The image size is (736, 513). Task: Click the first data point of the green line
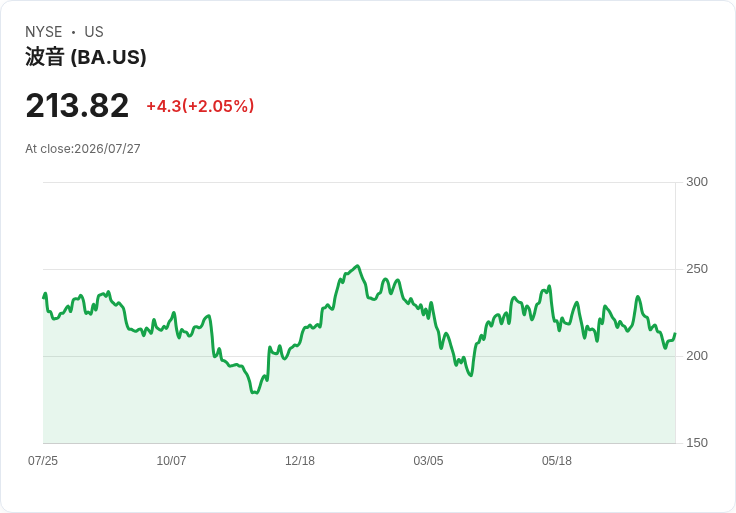[44, 298]
